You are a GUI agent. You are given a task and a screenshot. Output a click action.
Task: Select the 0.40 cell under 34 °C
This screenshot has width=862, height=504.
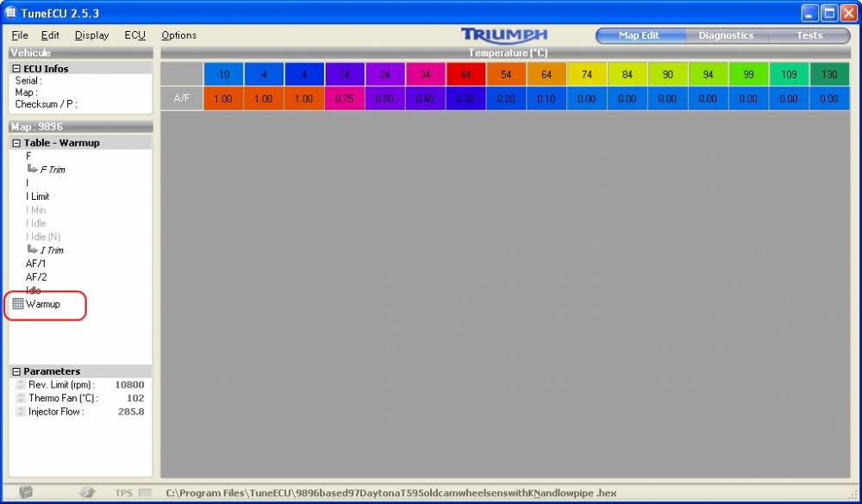tap(425, 99)
